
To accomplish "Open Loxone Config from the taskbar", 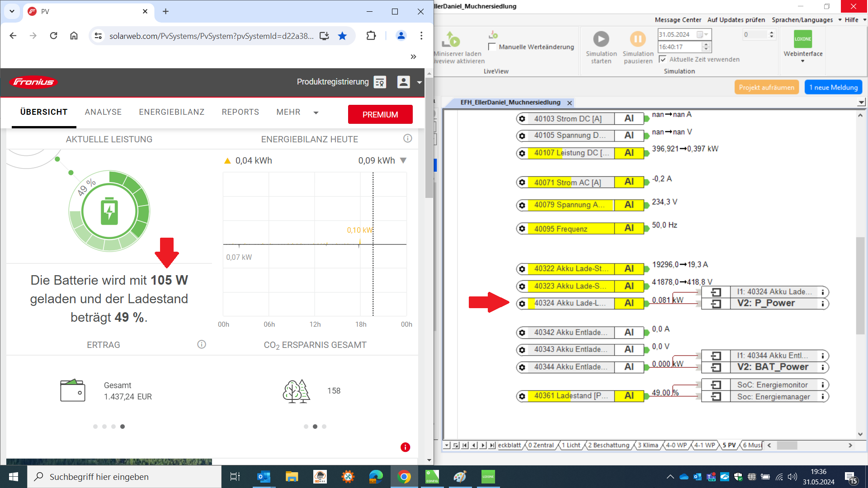I will coord(432,477).
